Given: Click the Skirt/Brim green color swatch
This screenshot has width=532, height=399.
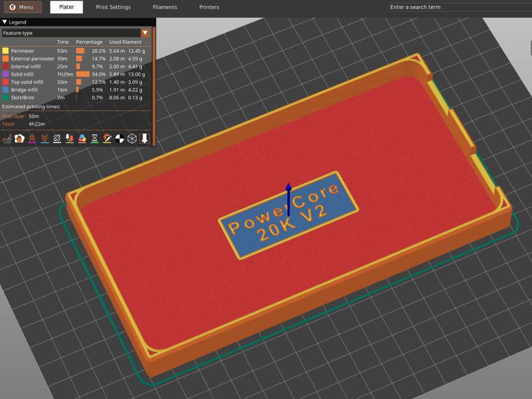Looking at the screenshot, I should coord(6,98).
